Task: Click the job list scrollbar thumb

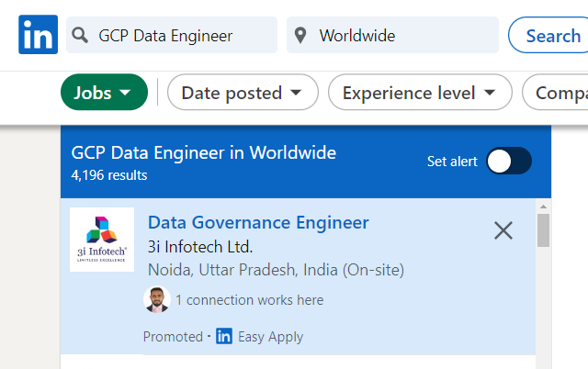Action: click(x=543, y=231)
